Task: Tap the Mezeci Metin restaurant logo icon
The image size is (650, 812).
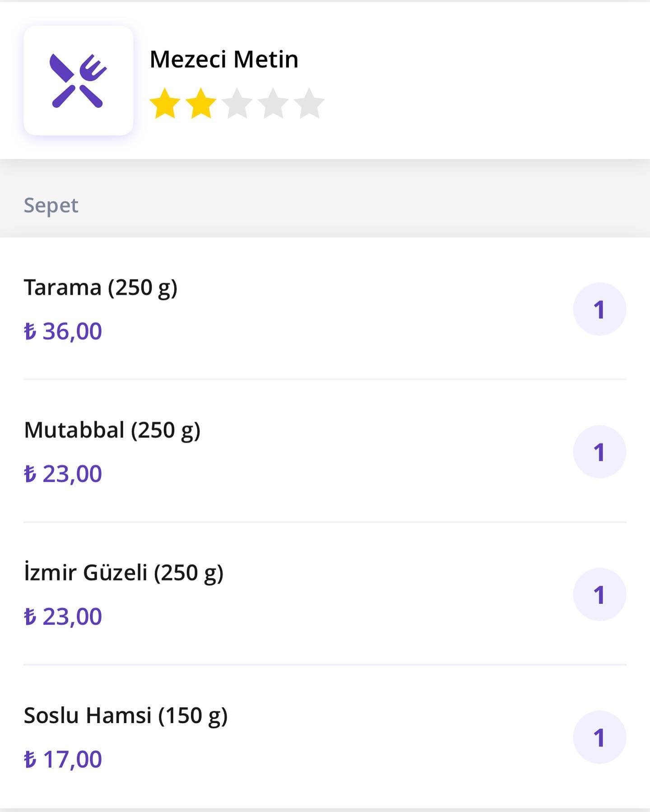Action: 78,80
